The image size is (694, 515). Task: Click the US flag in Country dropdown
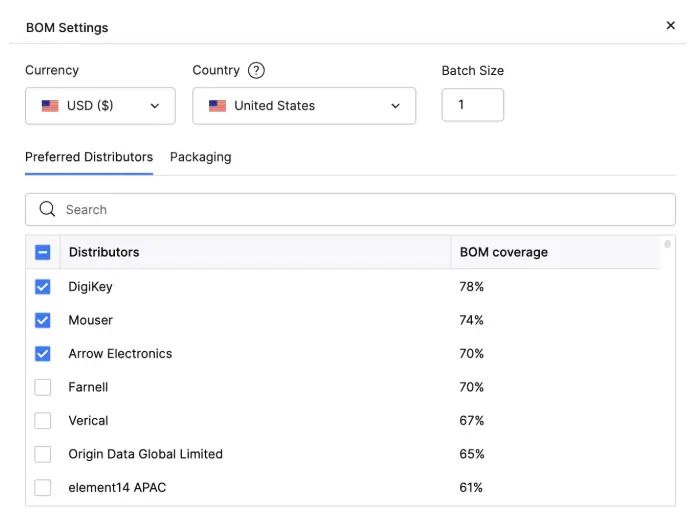tap(217, 106)
